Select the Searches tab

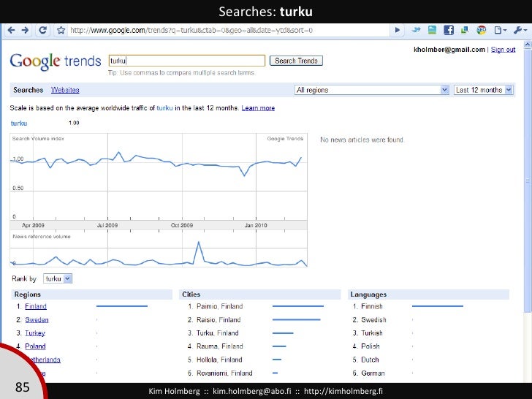click(x=28, y=90)
